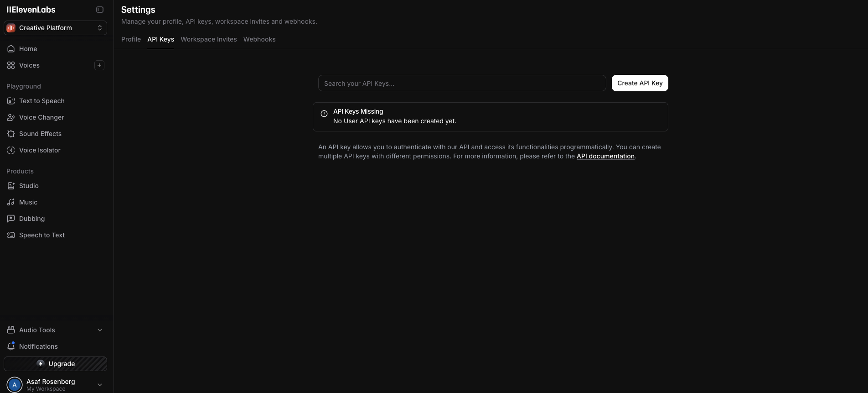Click the Audio Tools toolbox icon

(11, 330)
